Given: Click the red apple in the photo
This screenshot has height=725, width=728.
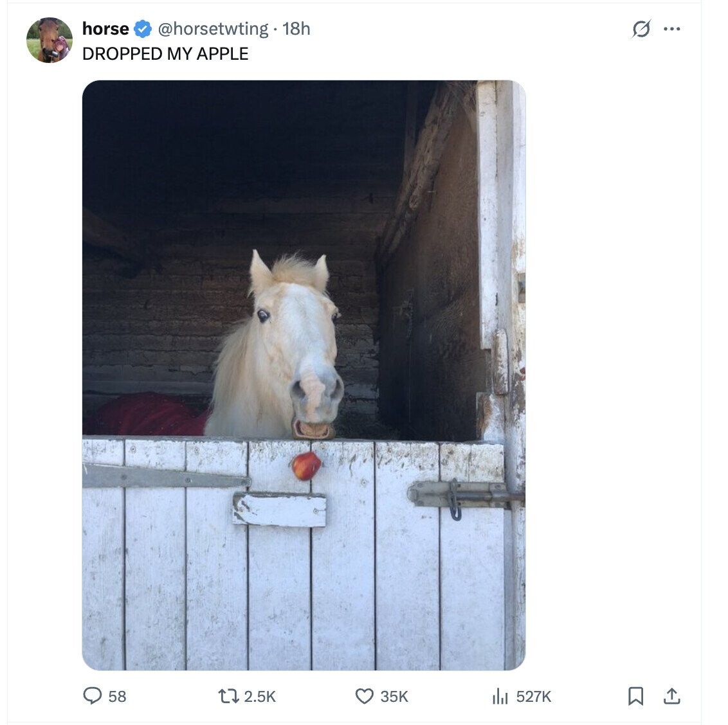Looking at the screenshot, I should point(307,466).
